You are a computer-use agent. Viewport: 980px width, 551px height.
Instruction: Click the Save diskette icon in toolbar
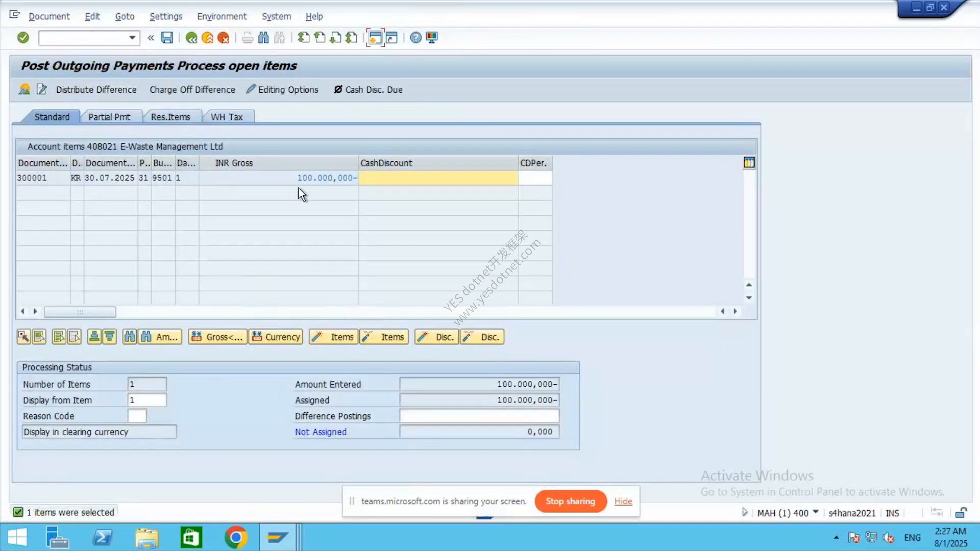167,38
